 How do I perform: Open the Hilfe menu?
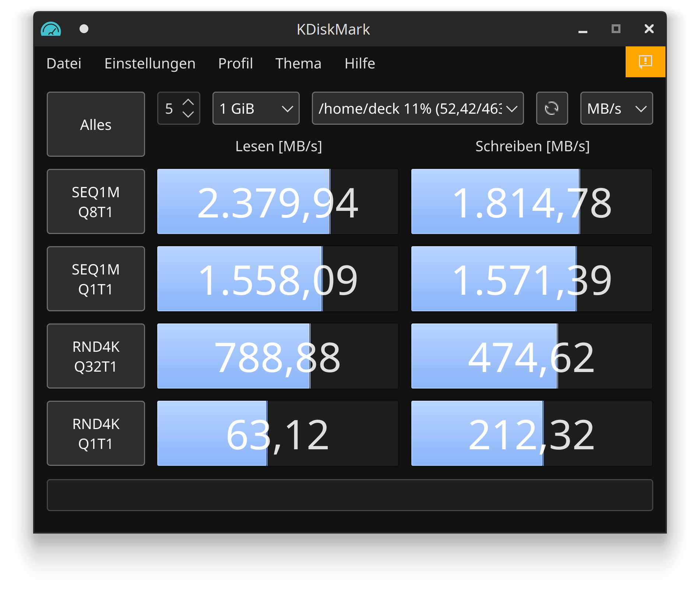click(359, 63)
